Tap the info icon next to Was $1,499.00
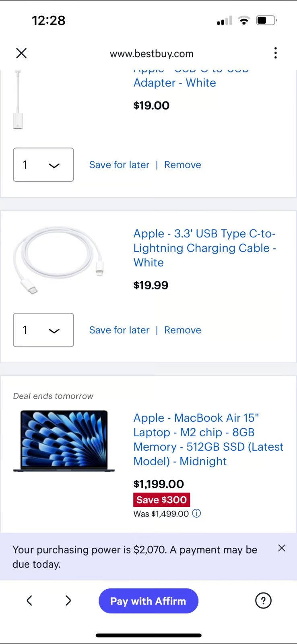Image resolution: width=297 pixels, height=644 pixels. tap(196, 513)
